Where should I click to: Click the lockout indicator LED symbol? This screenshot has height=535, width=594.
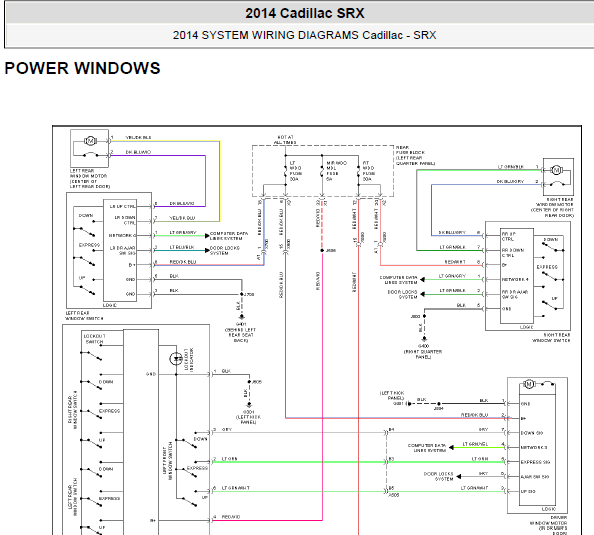click(x=176, y=358)
